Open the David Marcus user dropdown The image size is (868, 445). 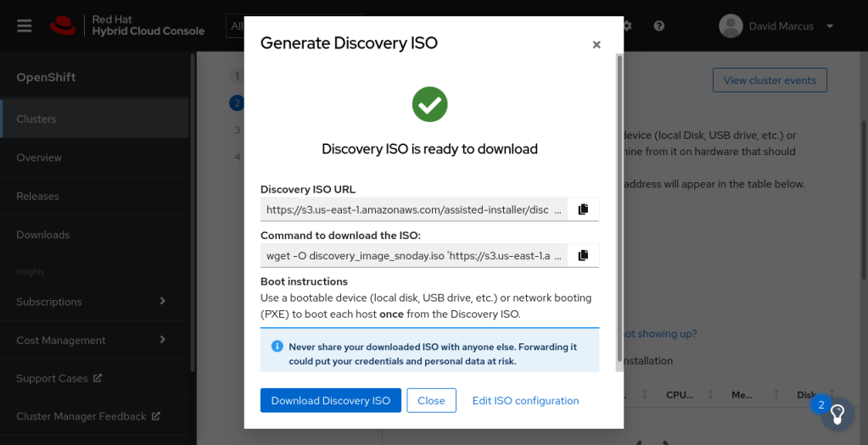tap(830, 26)
